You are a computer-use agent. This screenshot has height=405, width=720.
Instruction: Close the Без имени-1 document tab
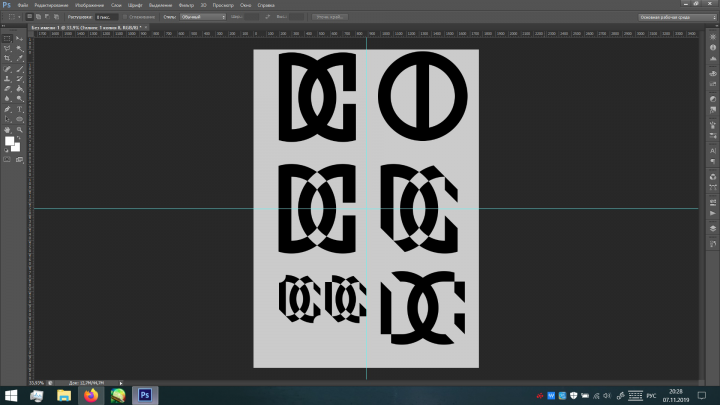146,28
